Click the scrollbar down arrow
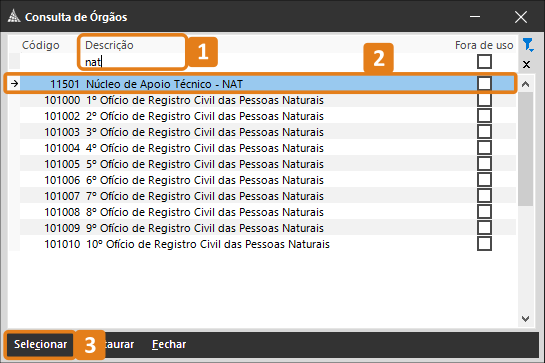The image size is (545, 363). pos(525,318)
